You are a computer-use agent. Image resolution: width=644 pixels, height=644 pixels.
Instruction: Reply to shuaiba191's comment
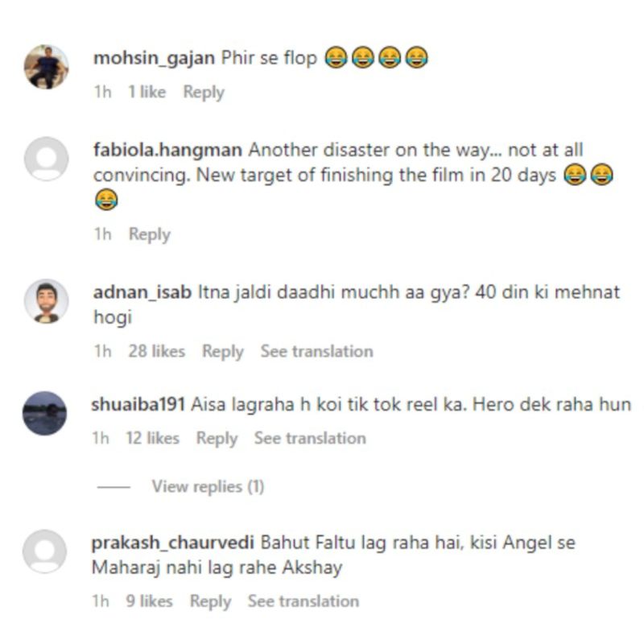pyautogui.click(x=217, y=439)
